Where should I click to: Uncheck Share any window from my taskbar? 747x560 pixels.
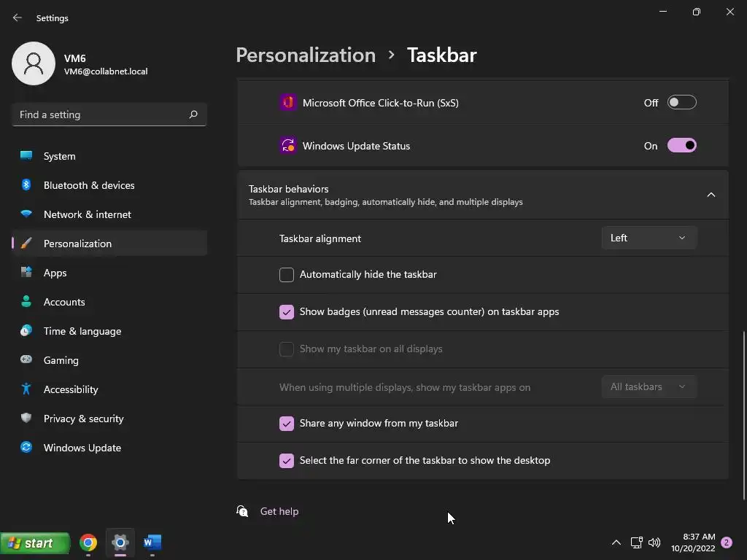(x=286, y=424)
